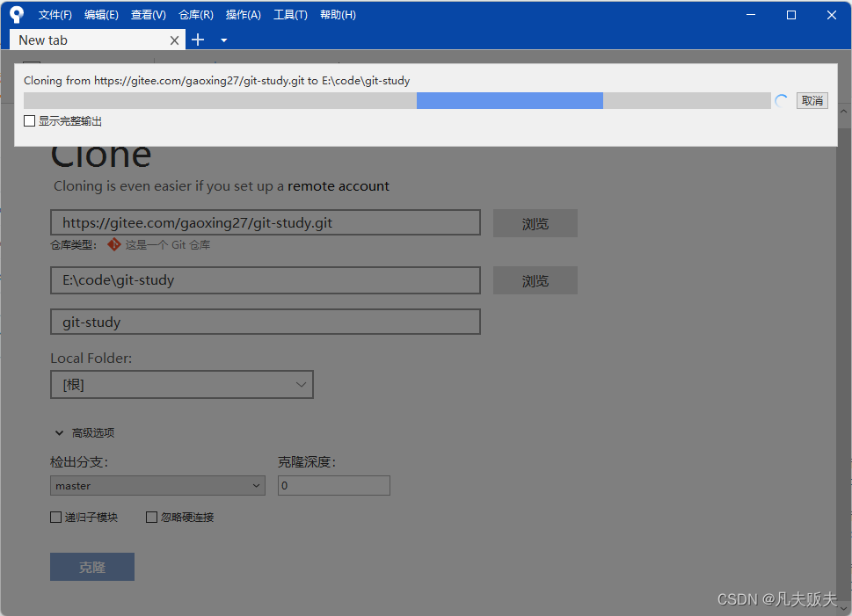Screen dimensions: 852x616
Task: Open the 检出分支 master dropdown
Action: click(157, 486)
